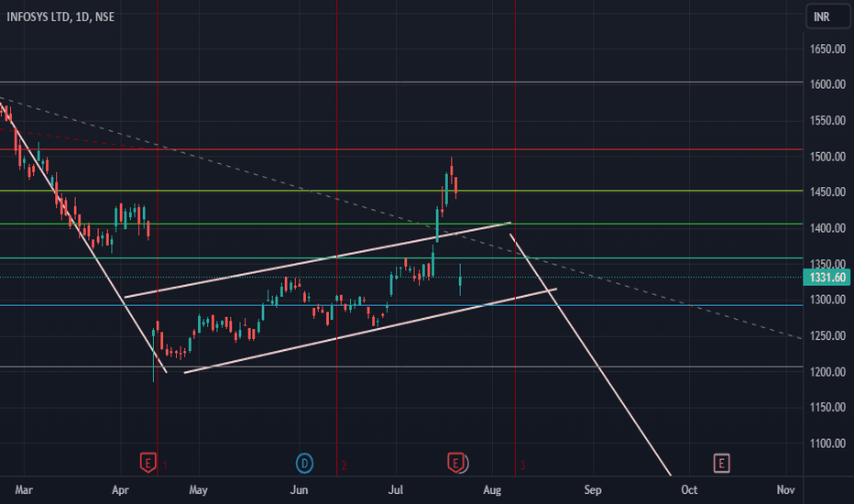The width and height of the screenshot is (854, 504).
Task: Click the INFOSYS LTD, 1D, NSE title
Action: coord(60,16)
